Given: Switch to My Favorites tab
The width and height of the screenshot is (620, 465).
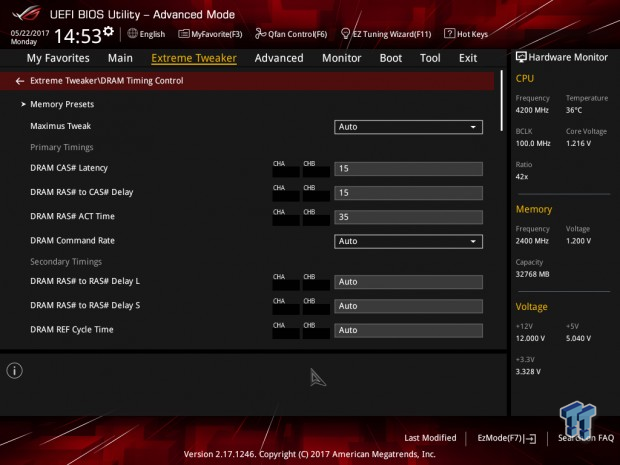Looking at the screenshot, I should 58,58.
